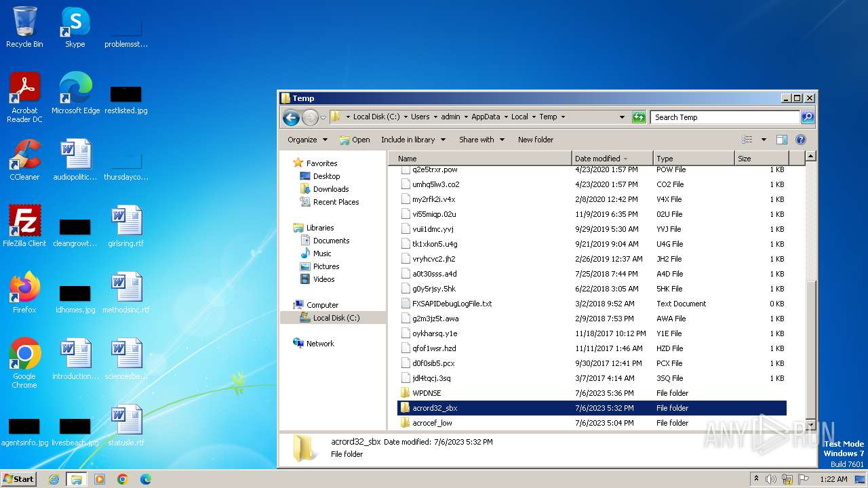Open the change view options dropdown arrow
The width and height of the screenshot is (868, 488).
[764, 140]
